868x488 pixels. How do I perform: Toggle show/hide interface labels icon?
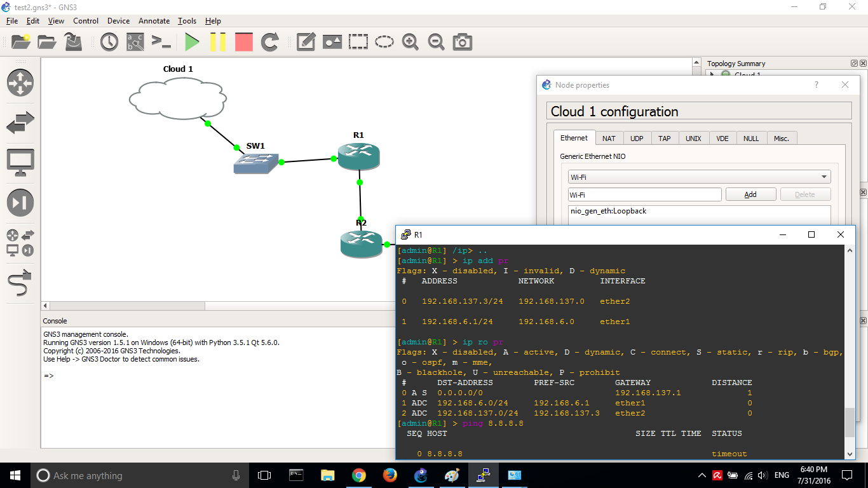[x=135, y=42]
